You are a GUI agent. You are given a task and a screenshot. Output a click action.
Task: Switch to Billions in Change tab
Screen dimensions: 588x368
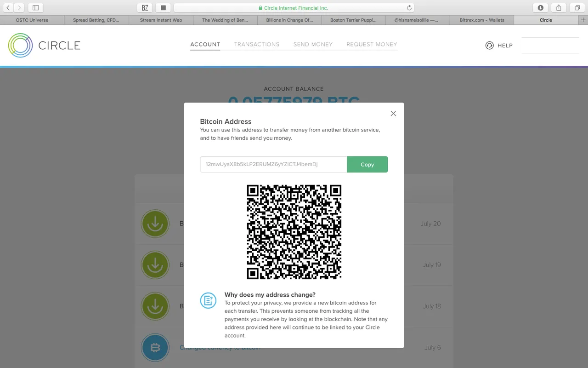[289, 20]
